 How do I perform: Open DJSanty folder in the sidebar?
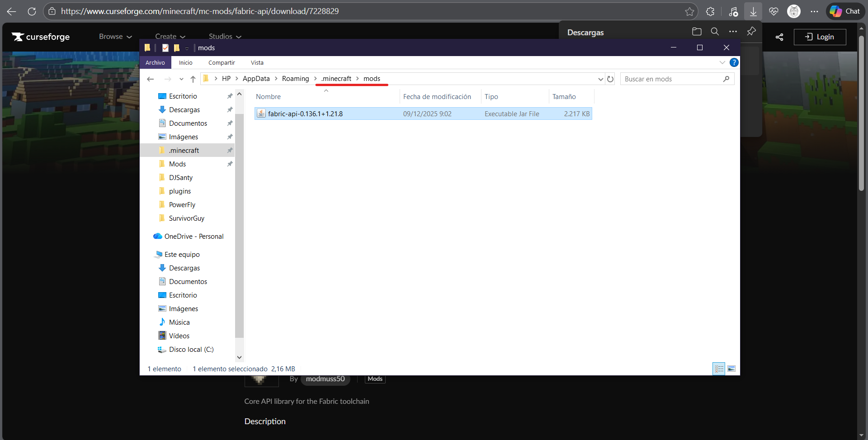pos(181,178)
